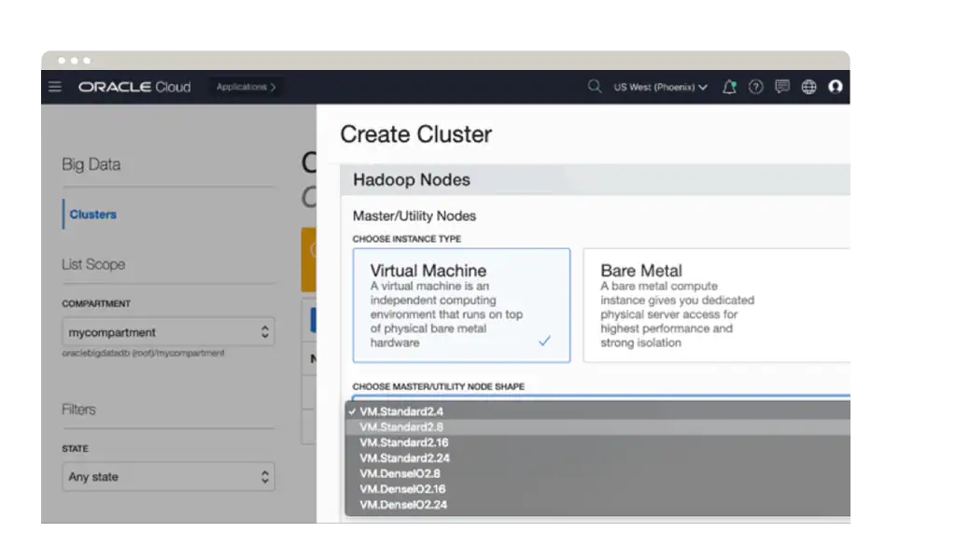
Task: Open the Applications button in header
Action: pyautogui.click(x=246, y=87)
